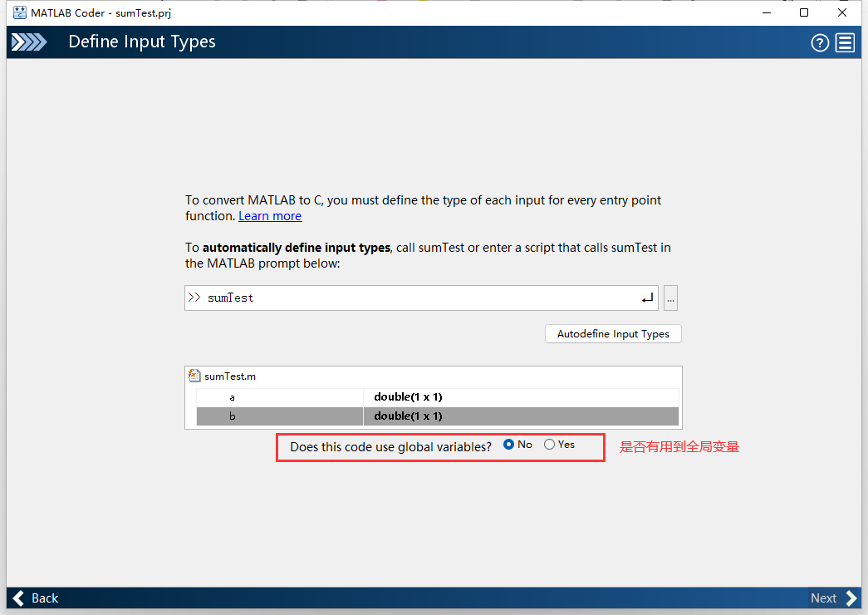Click the Autodefine Input Types button

tap(613, 333)
